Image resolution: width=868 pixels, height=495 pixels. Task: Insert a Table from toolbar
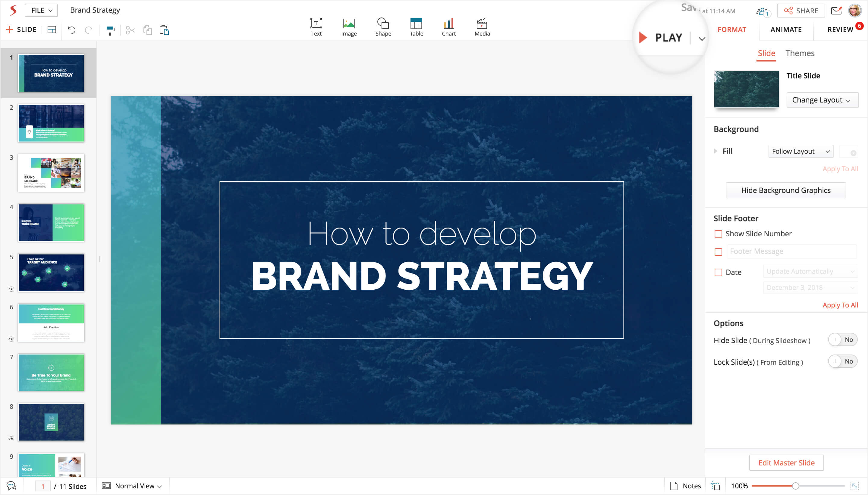pos(416,27)
